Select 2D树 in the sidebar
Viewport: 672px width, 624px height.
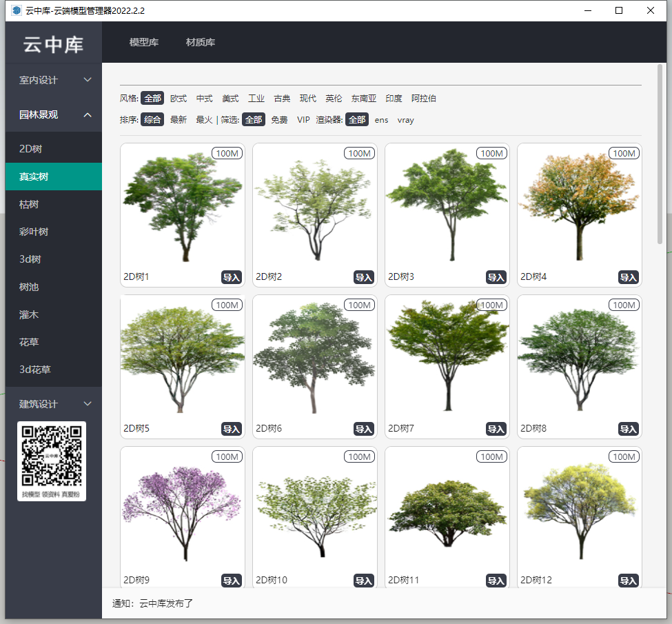click(x=54, y=149)
